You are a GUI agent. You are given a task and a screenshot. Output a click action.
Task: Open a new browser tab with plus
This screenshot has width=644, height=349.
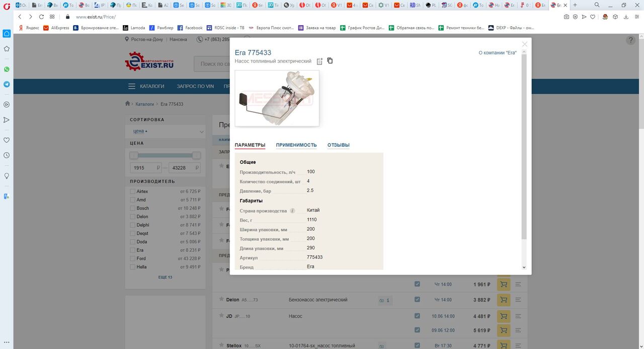pyautogui.click(x=575, y=5)
